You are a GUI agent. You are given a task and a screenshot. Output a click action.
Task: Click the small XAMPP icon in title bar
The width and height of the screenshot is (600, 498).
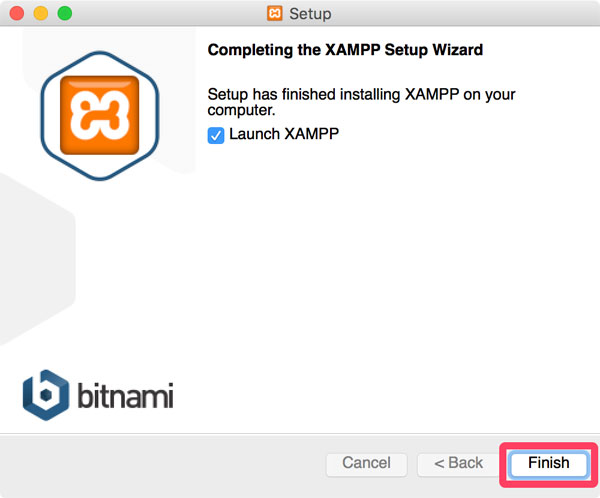pos(275,13)
